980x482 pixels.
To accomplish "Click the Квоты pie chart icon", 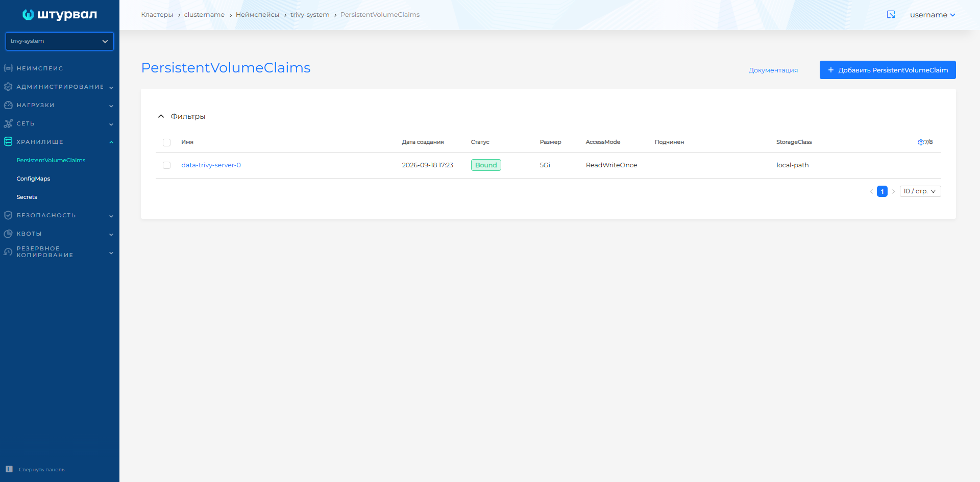I will pyautogui.click(x=8, y=234).
